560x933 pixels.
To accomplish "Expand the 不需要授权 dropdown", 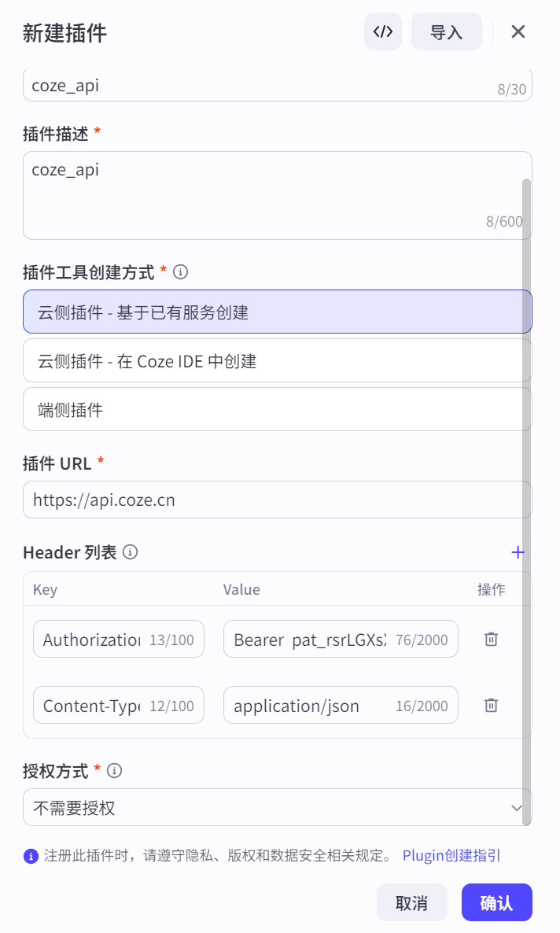I will 278,807.
